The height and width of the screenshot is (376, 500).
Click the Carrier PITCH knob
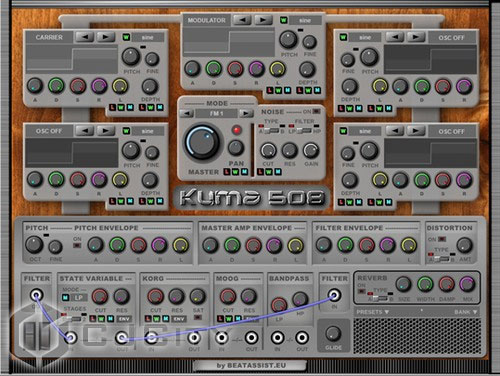click(131, 57)
